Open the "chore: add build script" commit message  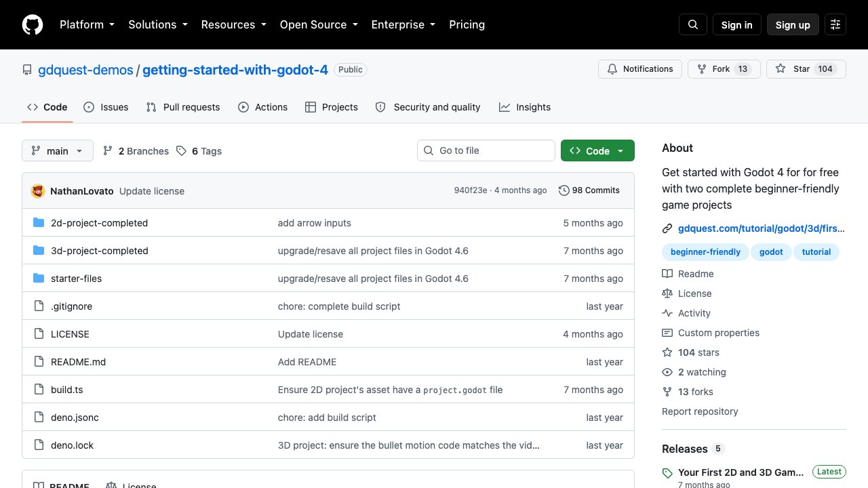pos(327,418)
